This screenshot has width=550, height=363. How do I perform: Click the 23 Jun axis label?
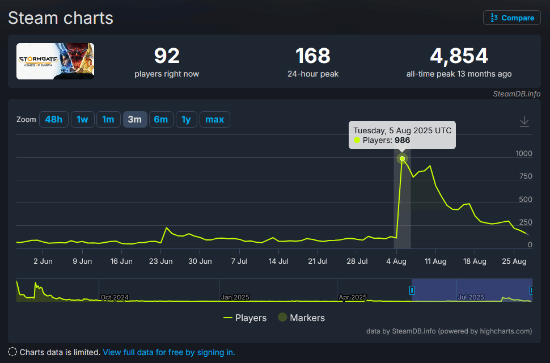[x=161, y=261]
